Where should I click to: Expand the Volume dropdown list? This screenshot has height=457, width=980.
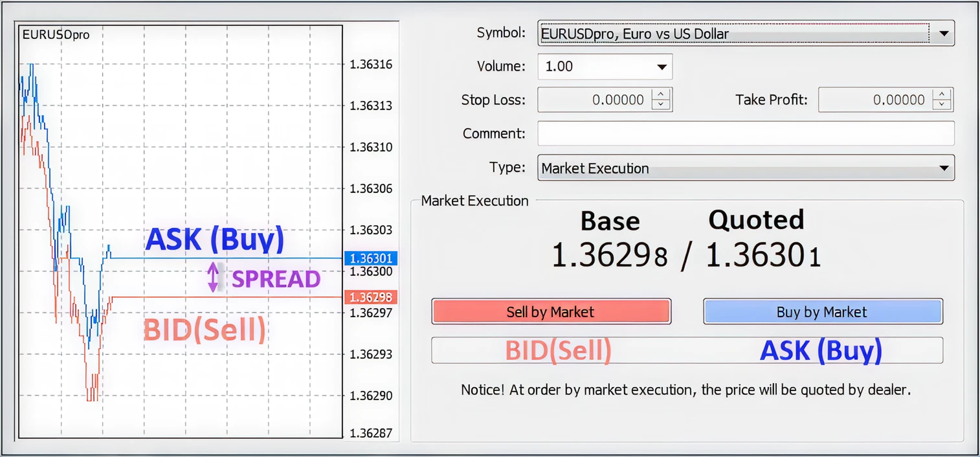point(662,67)
